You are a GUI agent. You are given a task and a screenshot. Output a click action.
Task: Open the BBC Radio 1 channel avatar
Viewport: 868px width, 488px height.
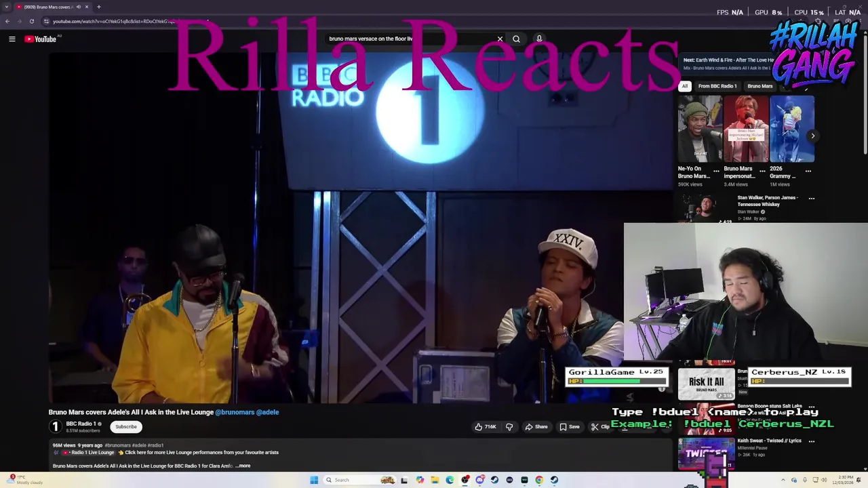coord(56,427)
